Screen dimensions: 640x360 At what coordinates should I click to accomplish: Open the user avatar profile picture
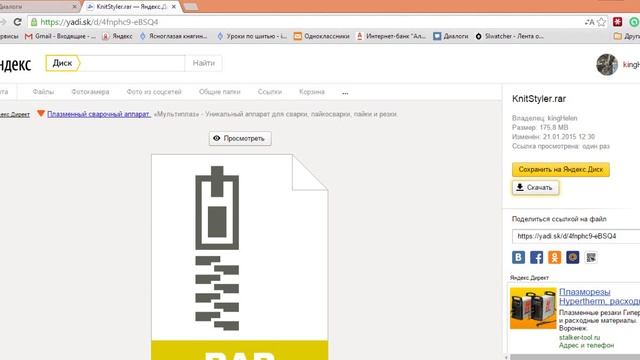pyautogui.click(x=607, y=64)
